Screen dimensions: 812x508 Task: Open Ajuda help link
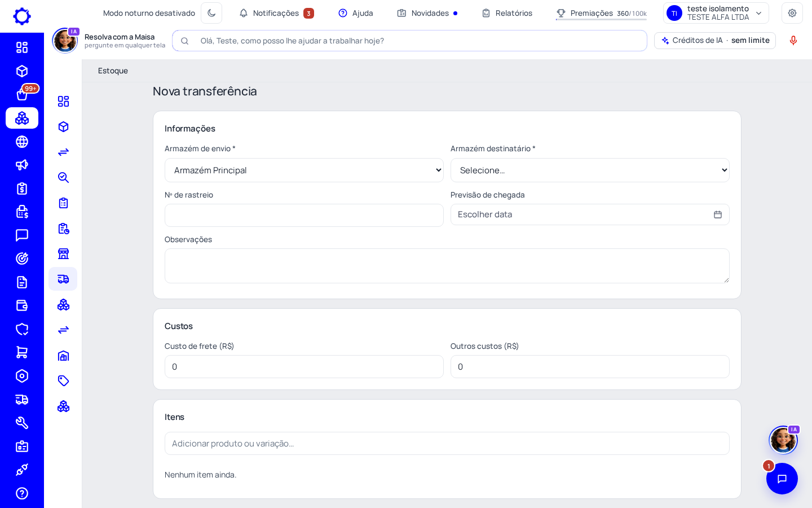click(356, 13)
